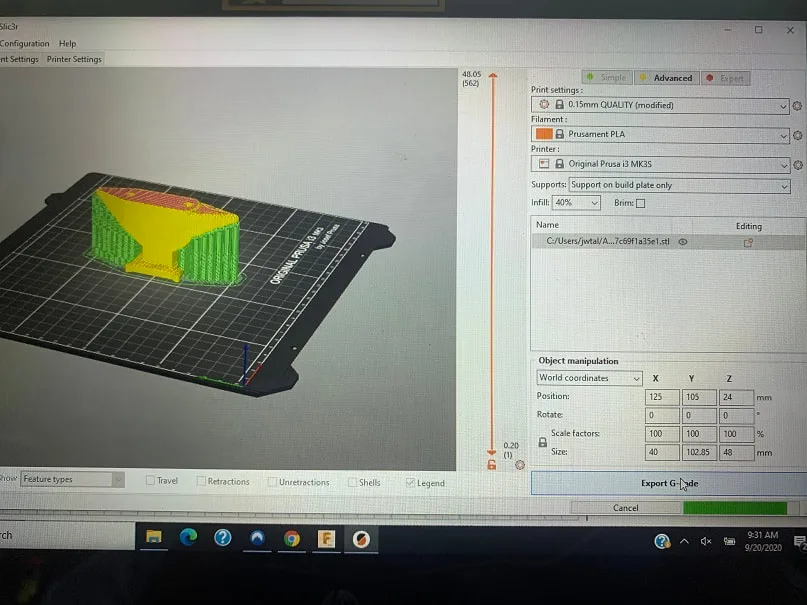Image resolution: width=807 pixels, height=605 pixels.
Task: Select the STL file row in object list
Action: click(668, 242)
